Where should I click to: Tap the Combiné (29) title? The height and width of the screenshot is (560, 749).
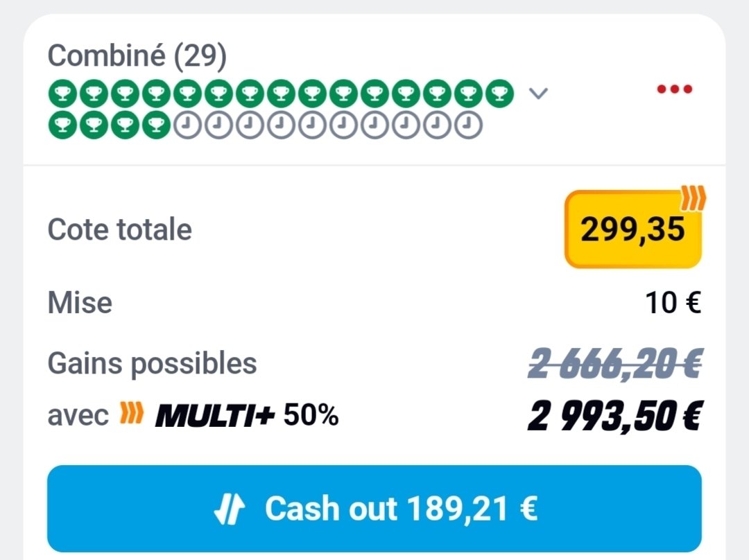(x=137, y=56)
